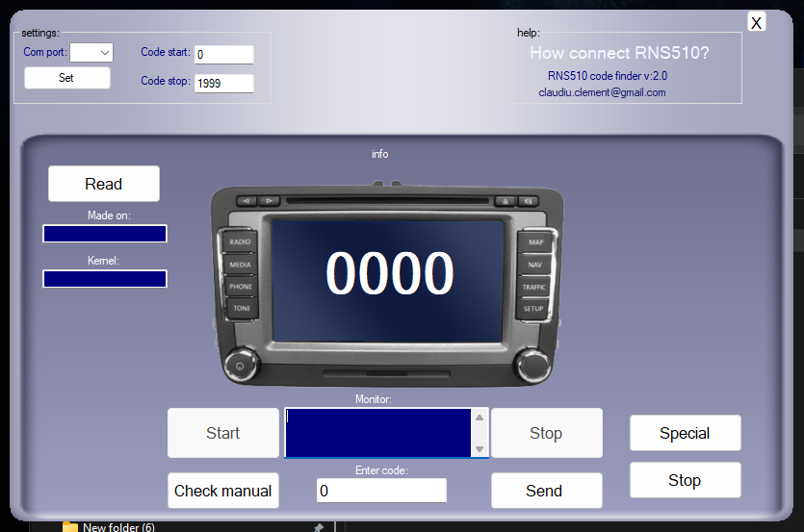Click the RNS510 code finder v:2.0 text
804x532 pixels.
[608, 76]
